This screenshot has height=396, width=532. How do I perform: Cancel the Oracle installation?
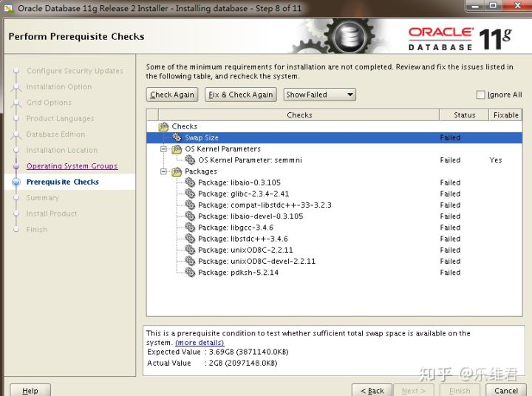click(x=506, y=390)
